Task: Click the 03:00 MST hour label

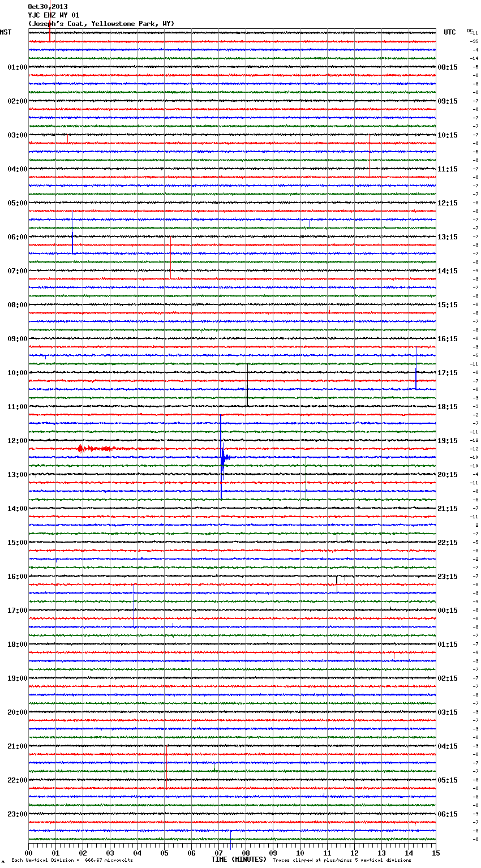Action: [18, 135]
